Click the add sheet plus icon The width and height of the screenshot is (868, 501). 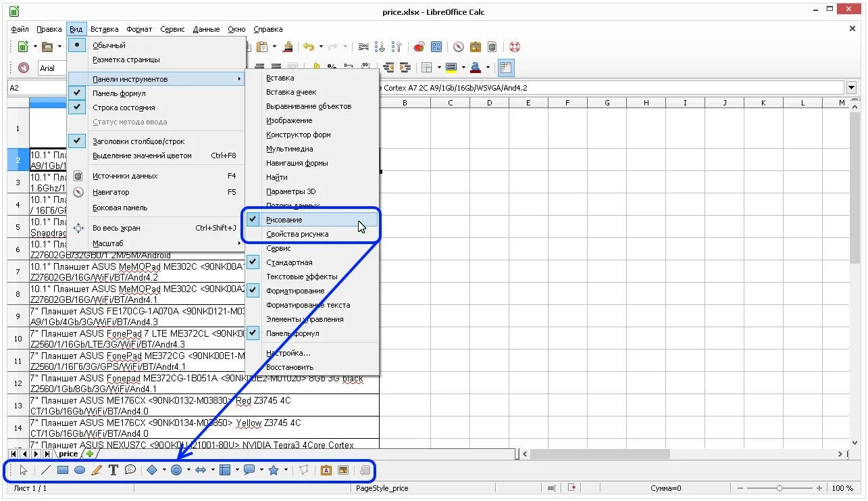click(89, 454)
